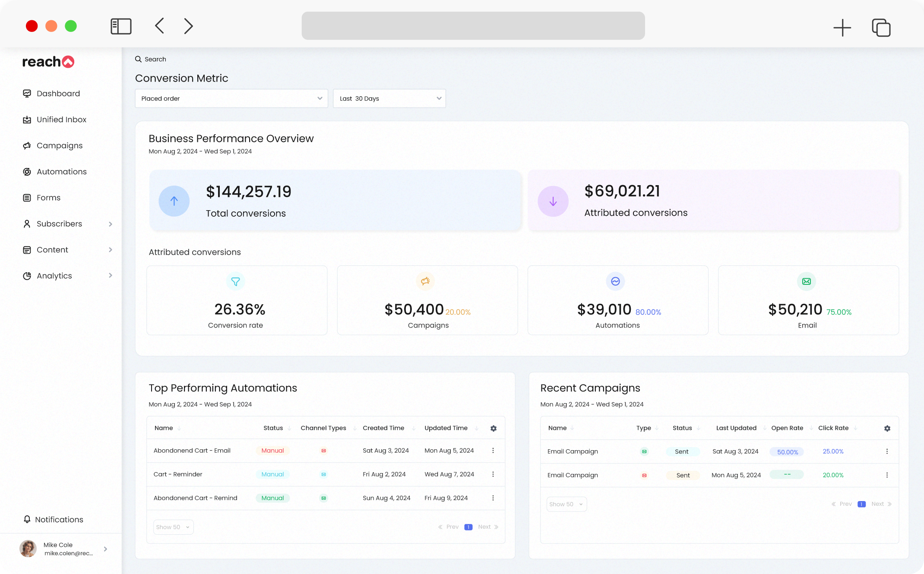Screen dimensions: 924x574
Task: Open the Last 30 Days range dropdown
Action: (x=389, y=98)
